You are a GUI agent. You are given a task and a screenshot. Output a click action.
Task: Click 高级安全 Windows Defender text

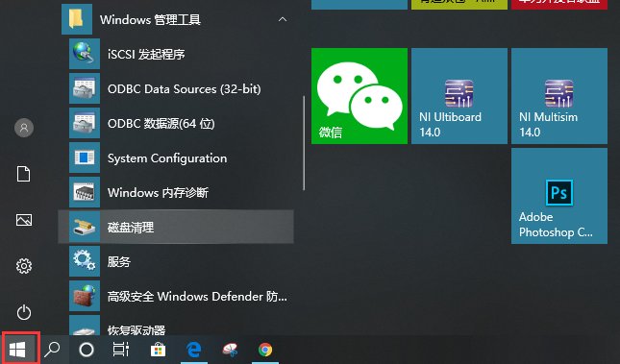(197, 297)
